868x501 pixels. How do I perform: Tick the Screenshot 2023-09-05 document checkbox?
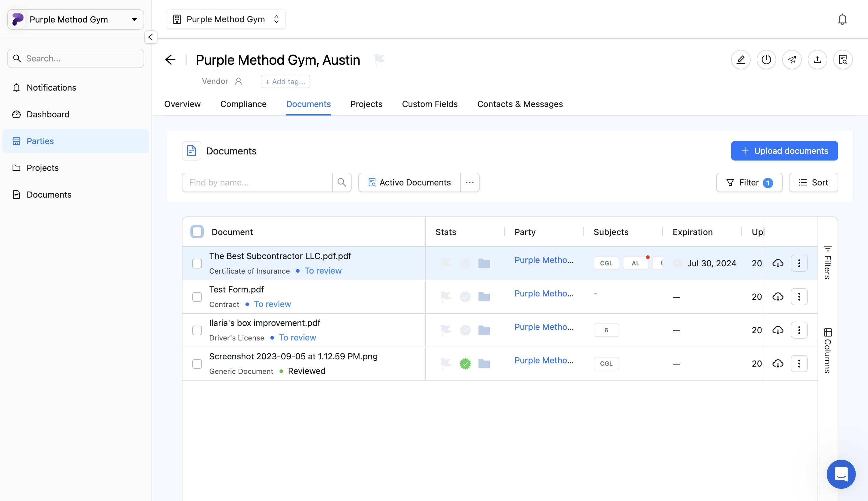197,364
